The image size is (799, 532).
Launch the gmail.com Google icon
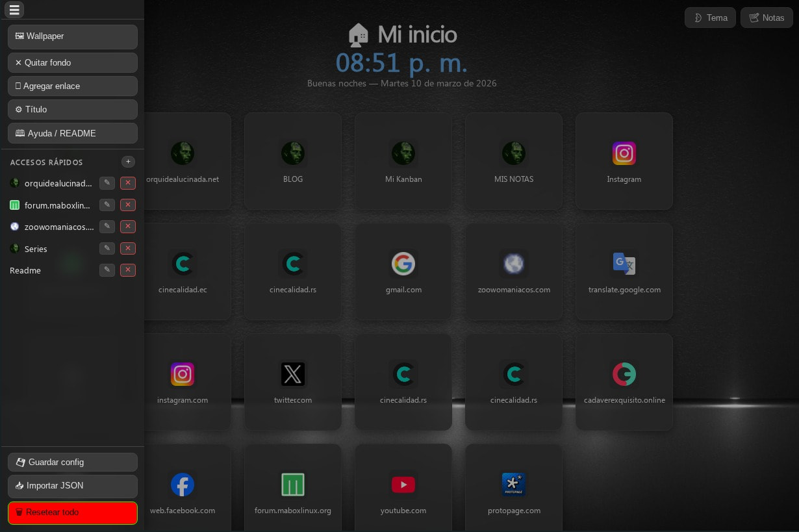click(x=403, y=264)
